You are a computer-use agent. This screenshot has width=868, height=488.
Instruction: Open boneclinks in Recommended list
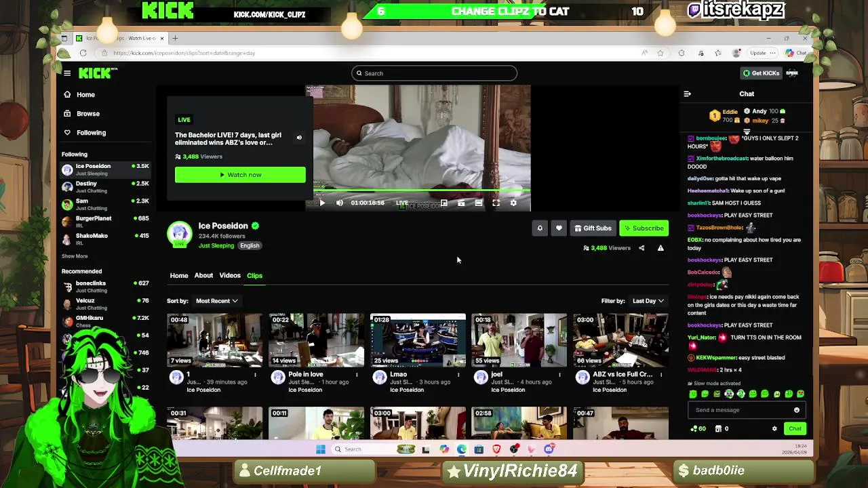click(x=105, y=287)
